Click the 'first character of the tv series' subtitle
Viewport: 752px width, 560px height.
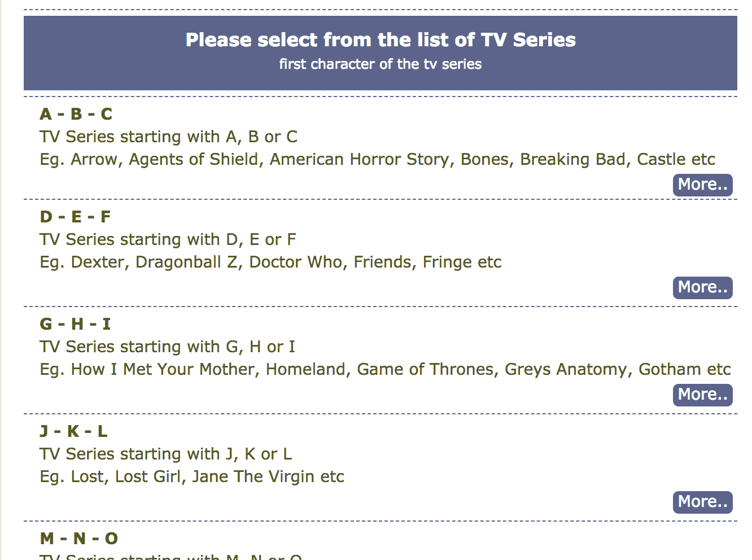381,64
